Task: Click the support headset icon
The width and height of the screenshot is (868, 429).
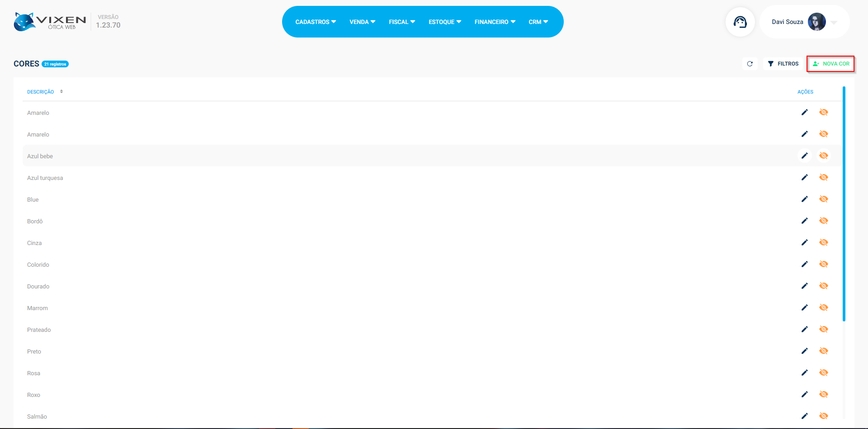Action: [740, 22]
